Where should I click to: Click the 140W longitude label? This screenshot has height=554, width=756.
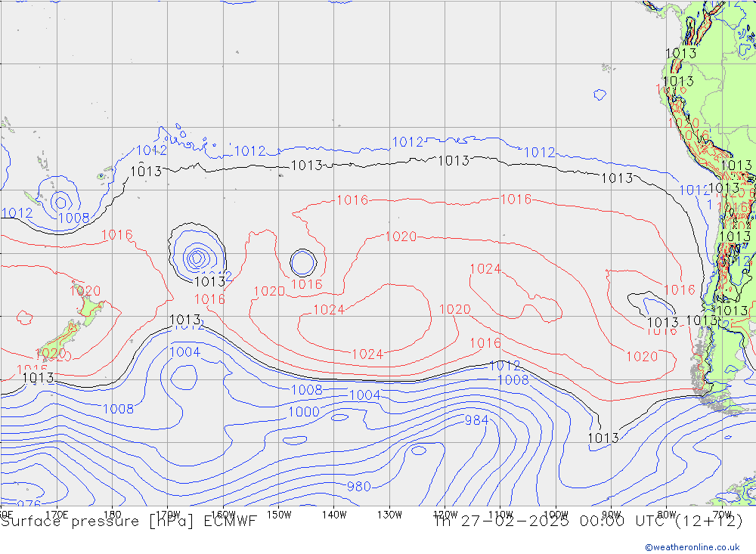334,515
